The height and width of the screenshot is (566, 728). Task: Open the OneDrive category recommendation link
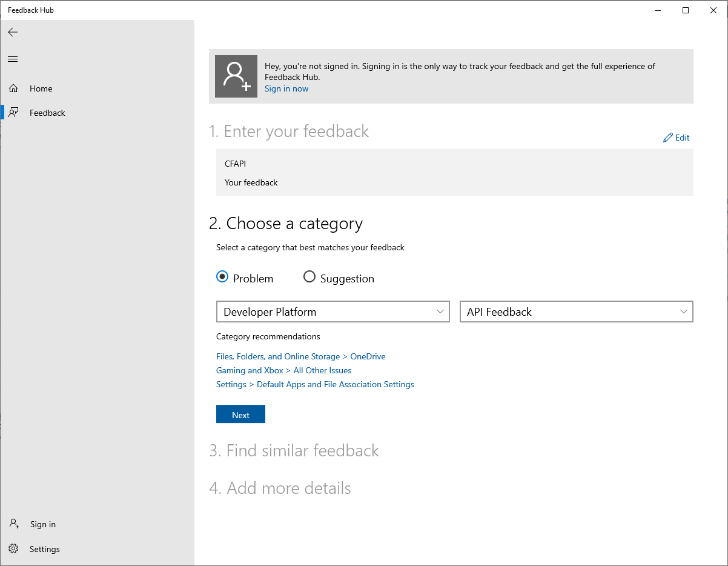368,356
